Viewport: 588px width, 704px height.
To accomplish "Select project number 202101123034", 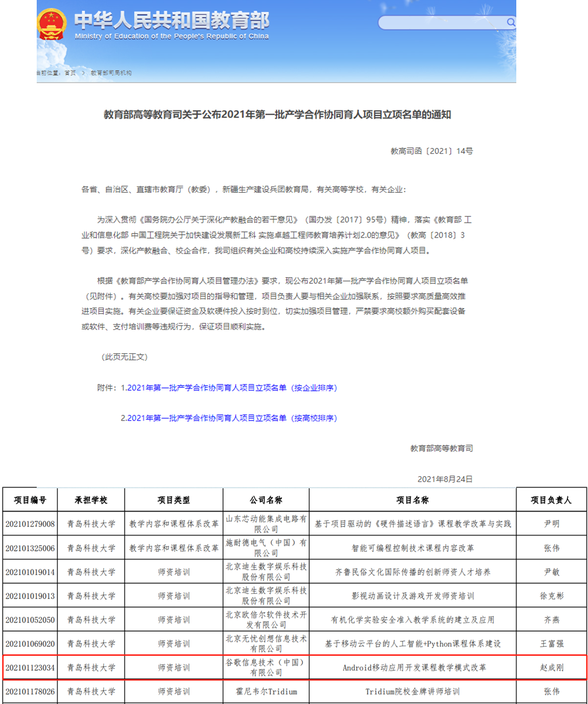I will point(30,668).
